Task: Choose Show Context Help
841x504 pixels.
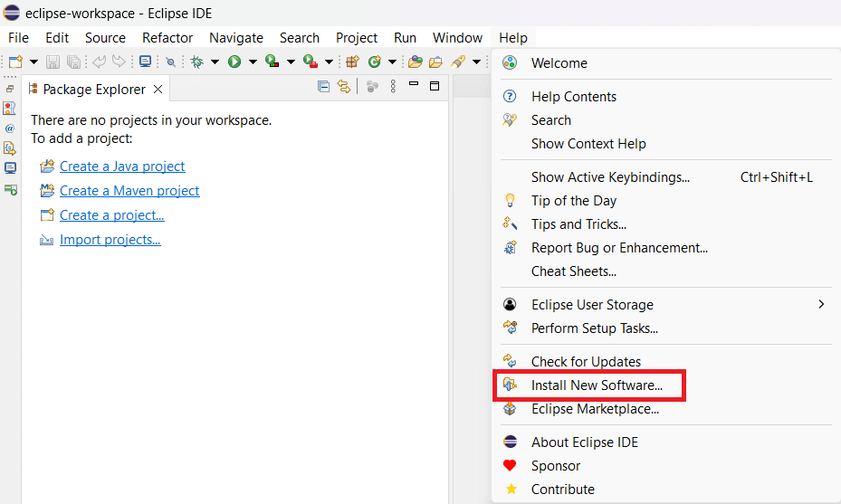Action: point(665,144)
